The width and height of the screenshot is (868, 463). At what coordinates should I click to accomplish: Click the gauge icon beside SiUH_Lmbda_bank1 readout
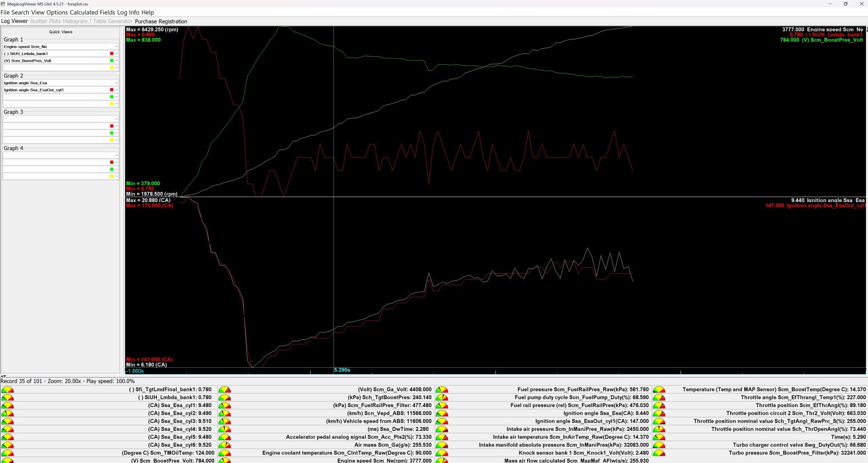point(8,398)
